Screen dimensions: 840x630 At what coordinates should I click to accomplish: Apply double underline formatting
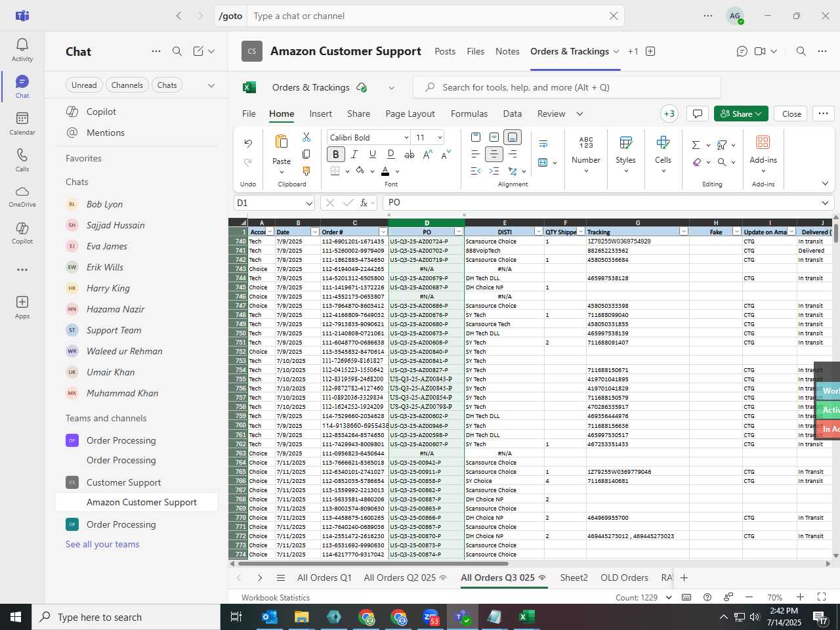point(391,154)
